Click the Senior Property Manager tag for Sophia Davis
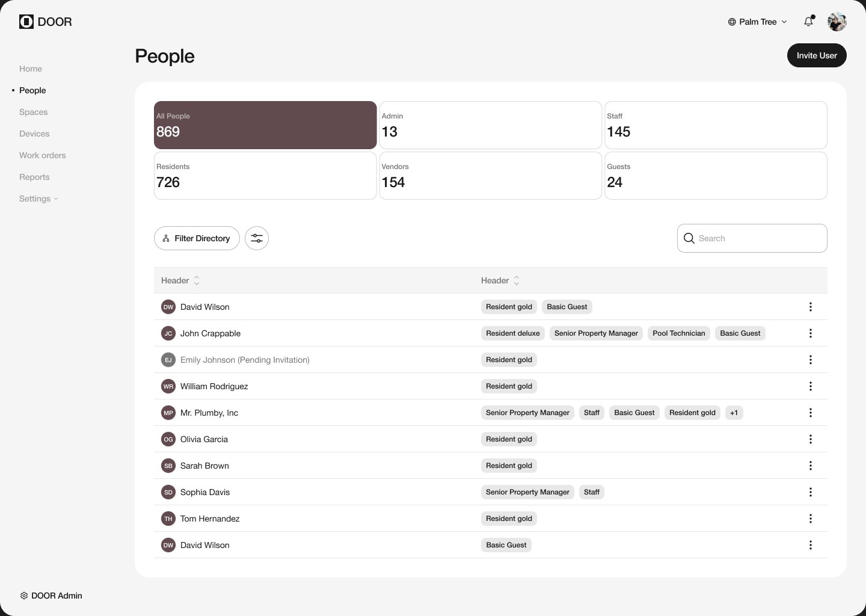866x616 pixels. [x=527, y=492]
